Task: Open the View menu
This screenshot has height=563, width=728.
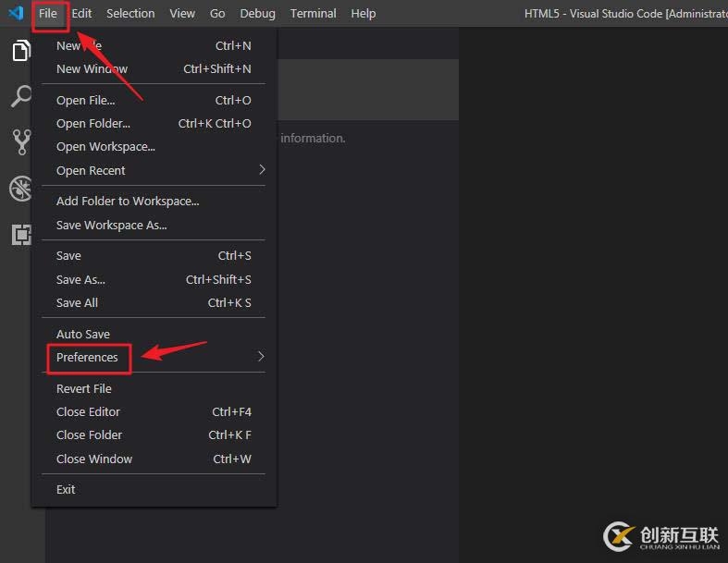Action: (x=182, y=14)
